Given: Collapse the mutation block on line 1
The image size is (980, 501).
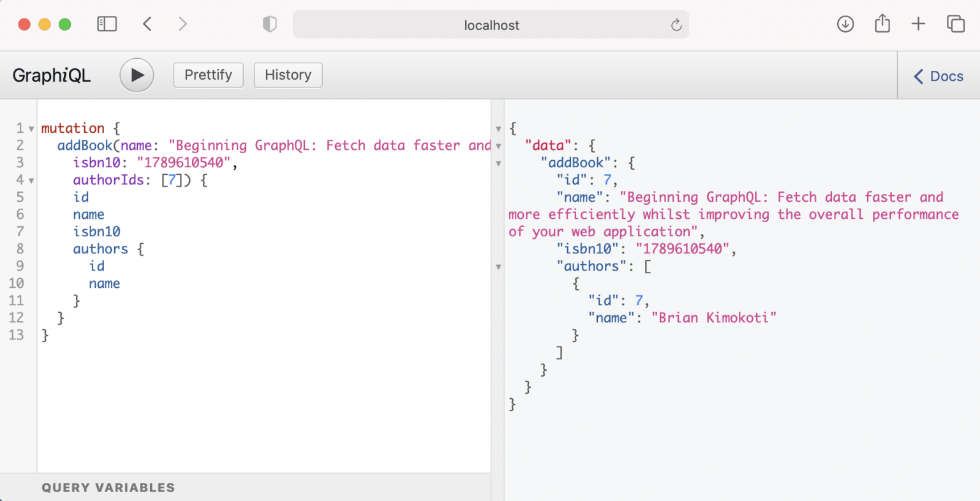Looking at the screenshot, I should (31, 129).
